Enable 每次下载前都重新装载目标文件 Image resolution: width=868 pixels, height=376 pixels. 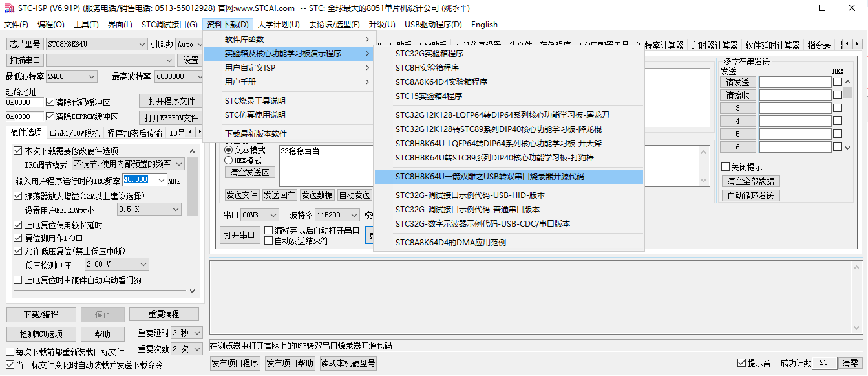coord(10,352)
